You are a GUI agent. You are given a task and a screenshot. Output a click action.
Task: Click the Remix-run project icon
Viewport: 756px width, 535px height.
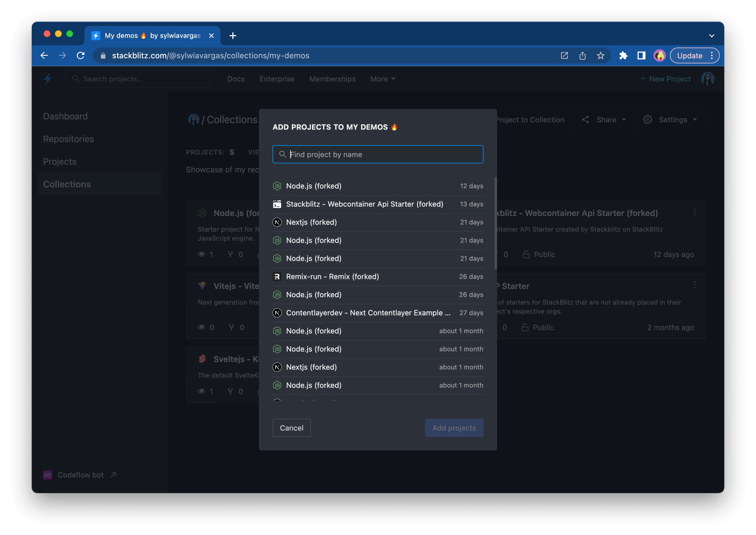point(277,276)
